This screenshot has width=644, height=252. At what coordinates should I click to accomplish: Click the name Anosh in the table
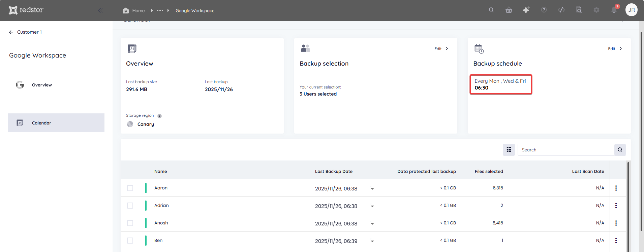(x=161, y=223)
